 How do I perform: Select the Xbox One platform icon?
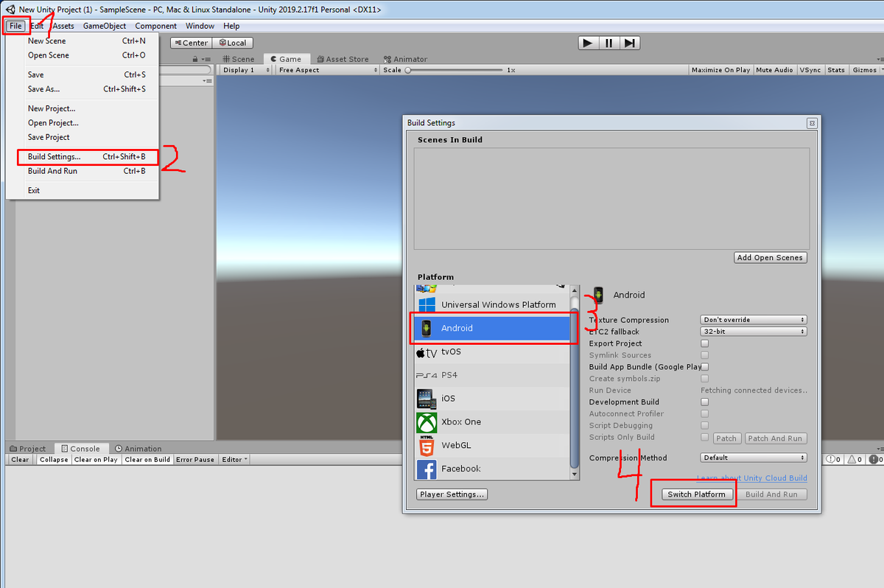click(x=427, y=422)
